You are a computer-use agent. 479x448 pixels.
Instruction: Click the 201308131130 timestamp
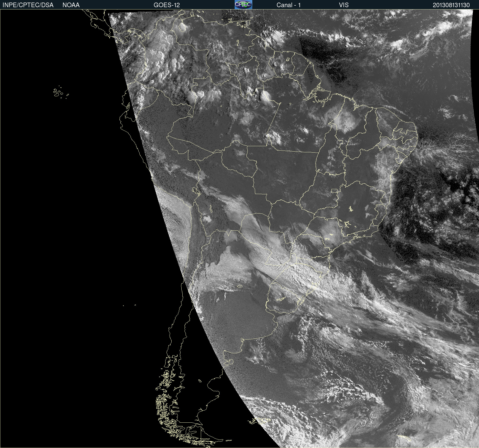tap(451, 5)
